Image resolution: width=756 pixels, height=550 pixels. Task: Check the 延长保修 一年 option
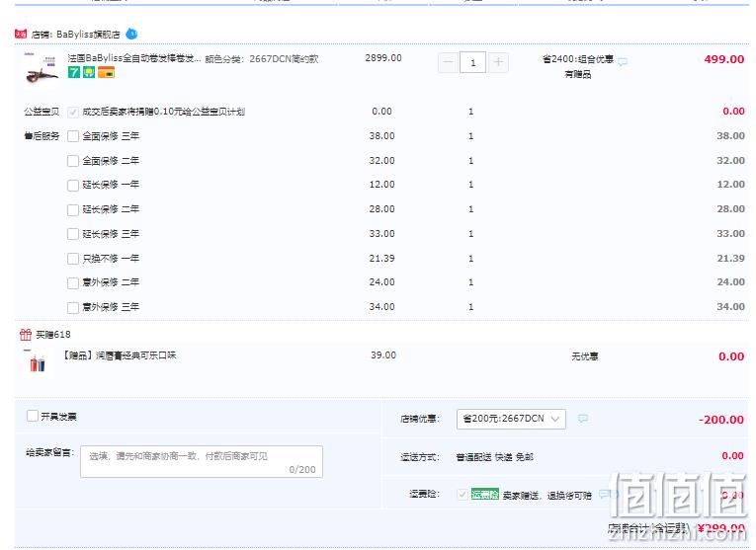pyautogui.click(x=73, y=186)
